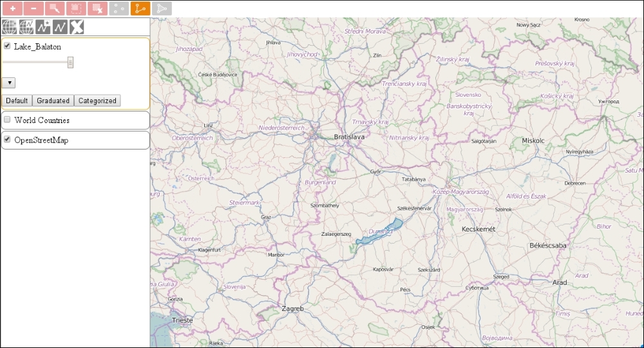Click the remove selection tool icon
644x348 pixels.
click(98, 8)
